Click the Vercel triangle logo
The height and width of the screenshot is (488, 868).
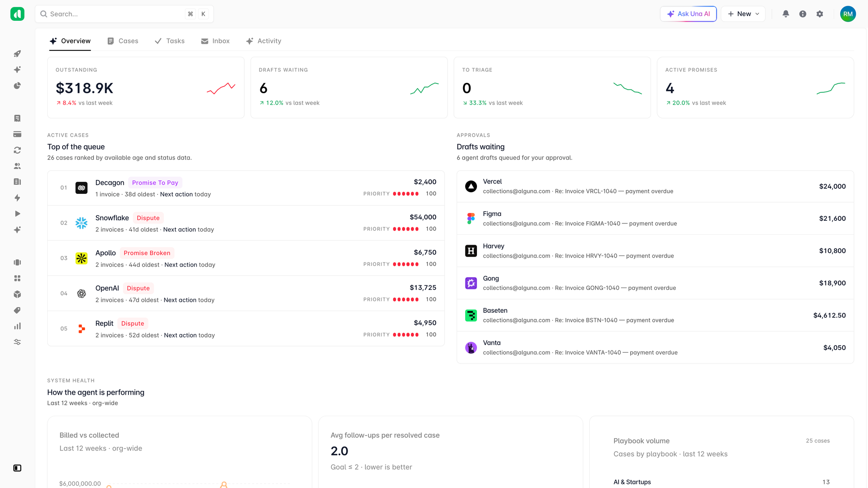click(471, 187)
